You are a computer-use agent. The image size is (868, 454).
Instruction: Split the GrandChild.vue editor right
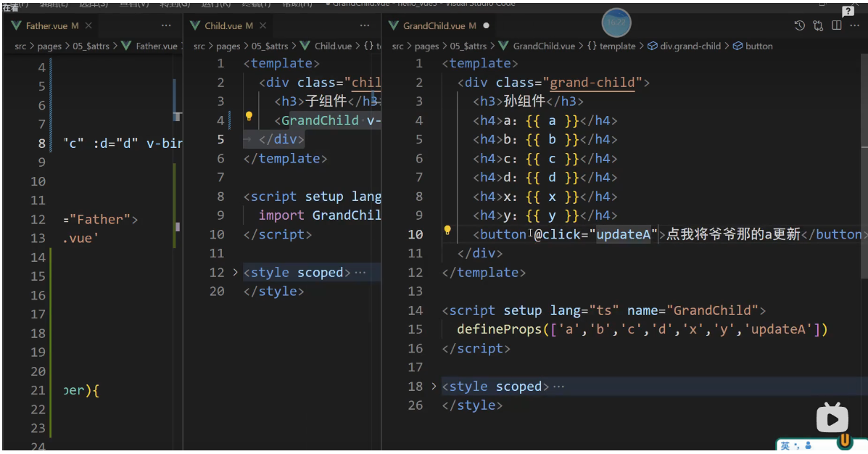(836, 26)
